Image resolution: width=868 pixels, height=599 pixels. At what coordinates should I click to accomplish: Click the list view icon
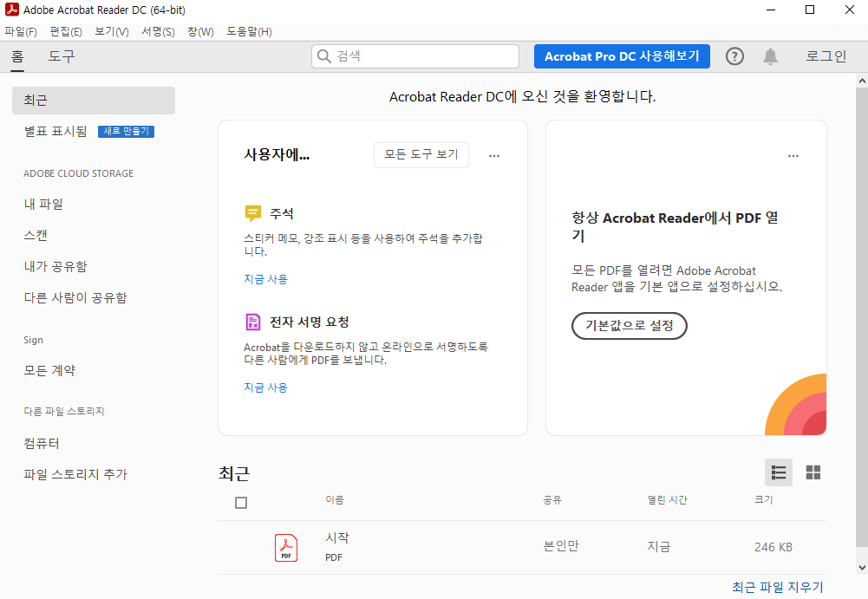[778, 472]
